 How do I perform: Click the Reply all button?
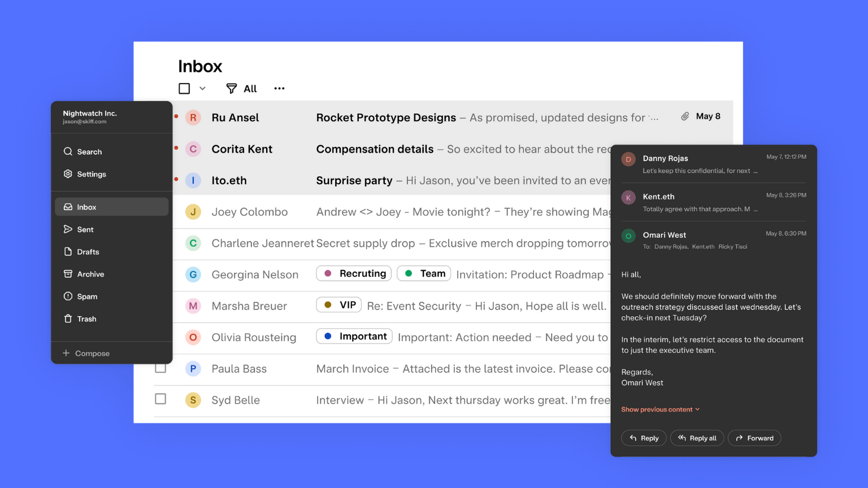pyautogui.click(x=697, y=438)
